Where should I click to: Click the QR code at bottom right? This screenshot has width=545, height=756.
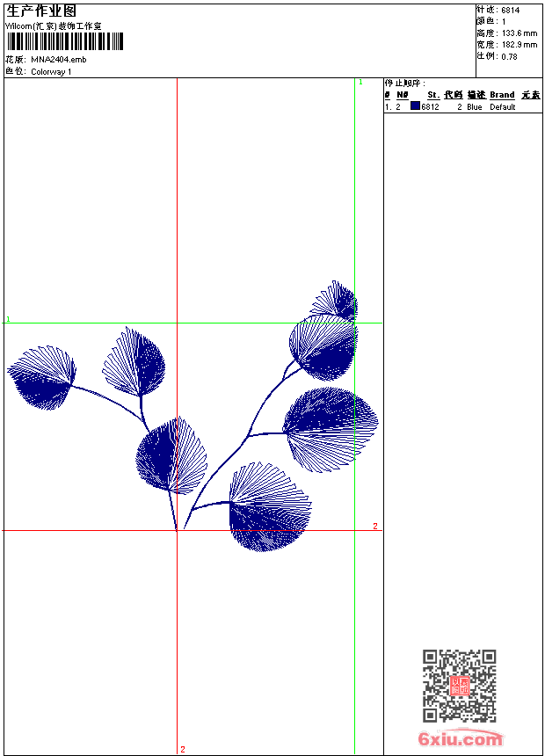460,686
